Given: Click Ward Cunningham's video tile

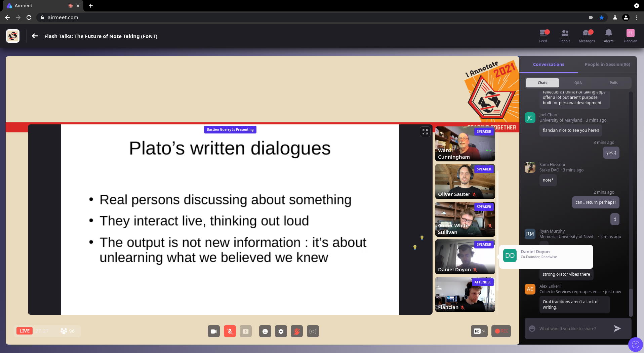Looking at the screenshot, I should coord(465,144).
